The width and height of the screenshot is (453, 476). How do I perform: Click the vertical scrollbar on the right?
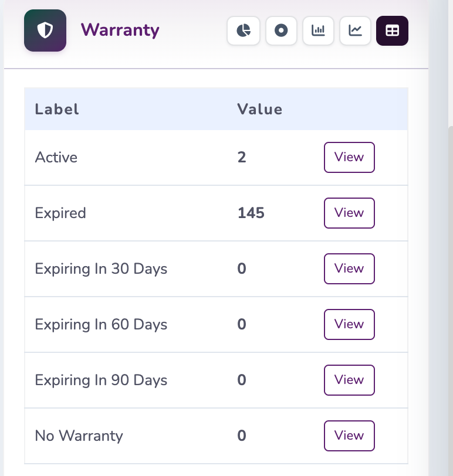pyautogui.click(x=451, y=301)
